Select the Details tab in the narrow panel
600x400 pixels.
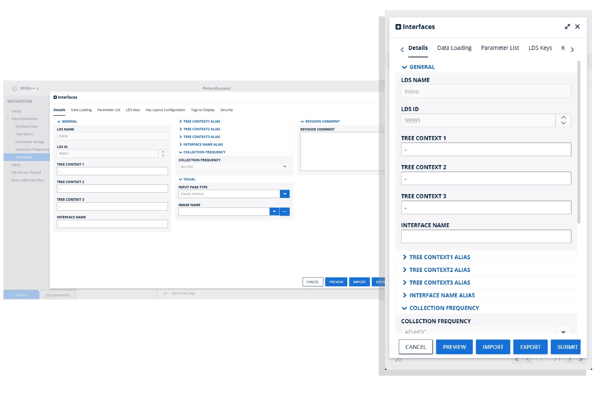(x=418, y=48)
